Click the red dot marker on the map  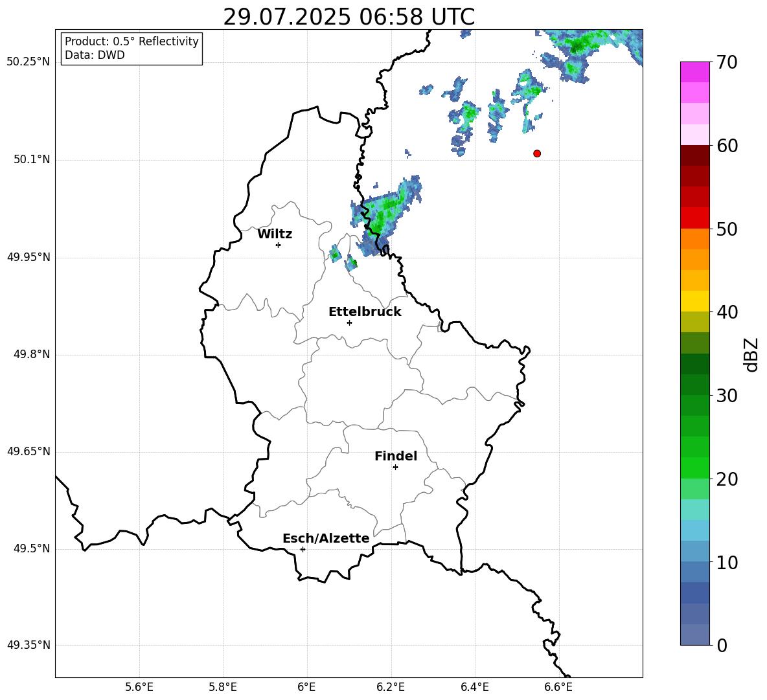click(x=537, y=153)
